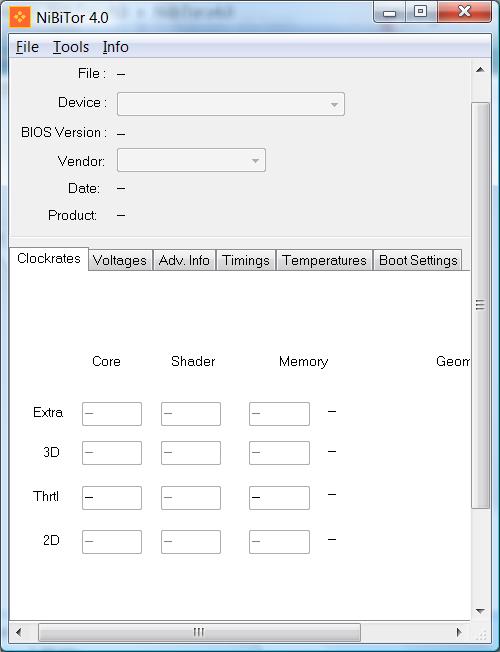Click the Shader column header label
Image resolution: width=500 pixels, height=652 pixels.
click(193, 361)
